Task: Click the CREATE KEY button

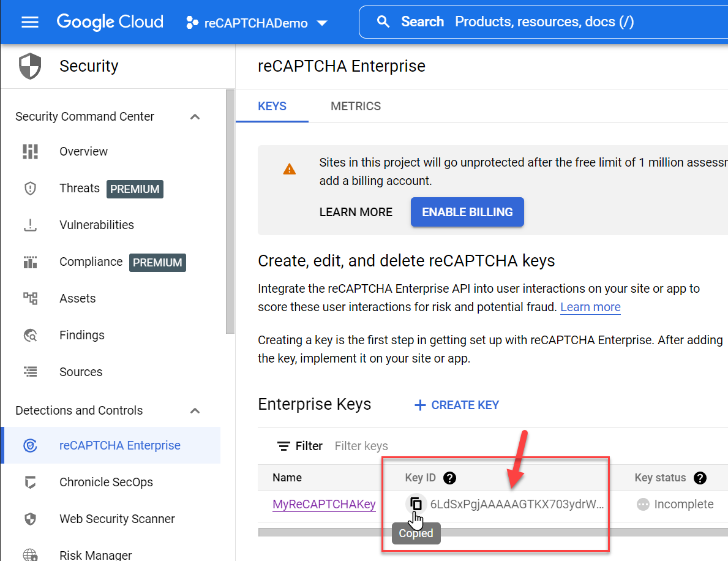Action: [456, 405]
